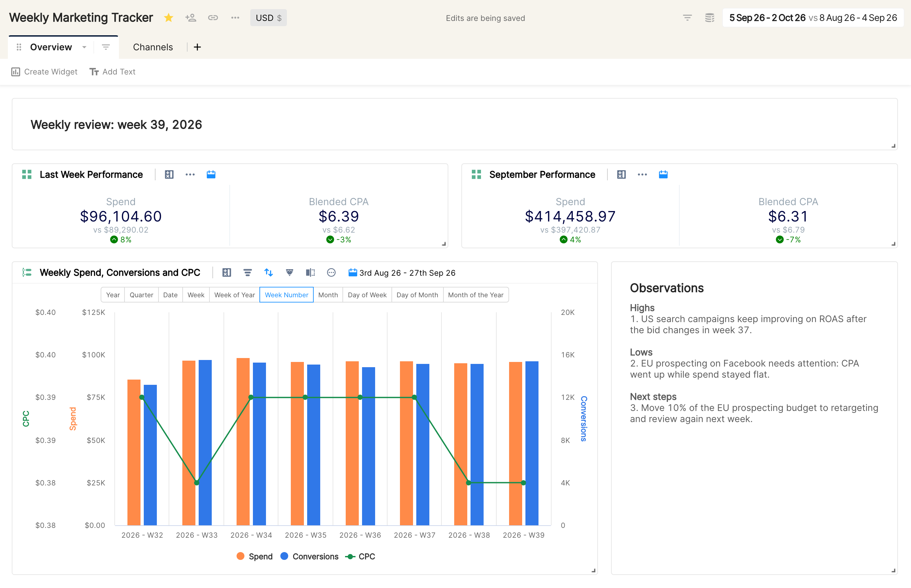Expand the Overview tab dropdown arrow
Screen dimensions: 911x588
click(x=84, y=47)
